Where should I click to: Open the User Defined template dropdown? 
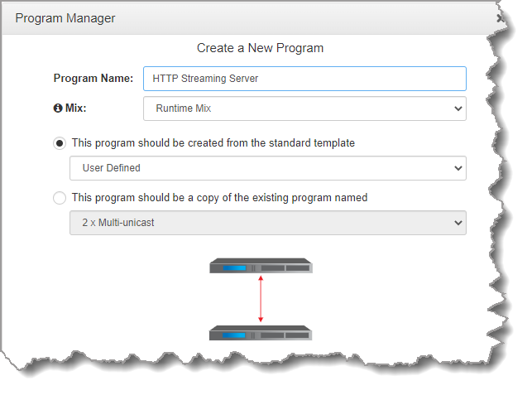(x=267, y=168)
